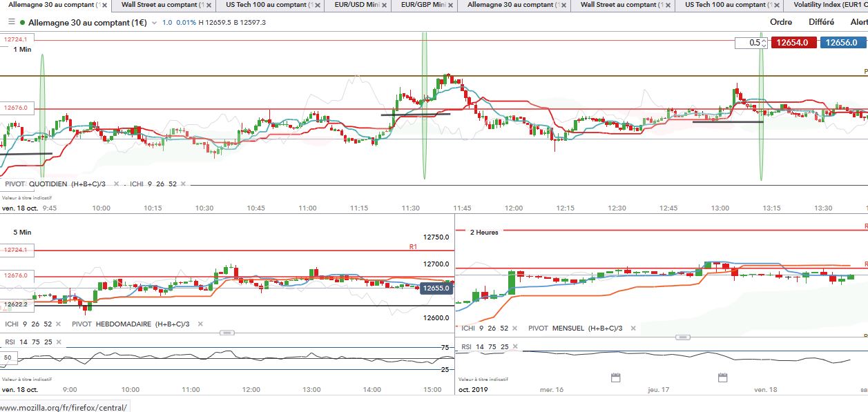868x412 pixels.
Task: Open the Volatility Index tab
Action: (x=829, y=5)
